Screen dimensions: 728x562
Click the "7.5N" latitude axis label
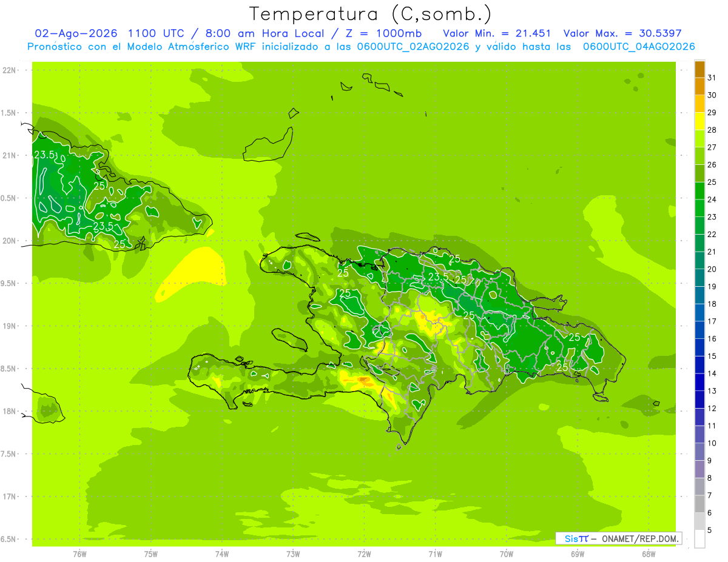[9, 454]
